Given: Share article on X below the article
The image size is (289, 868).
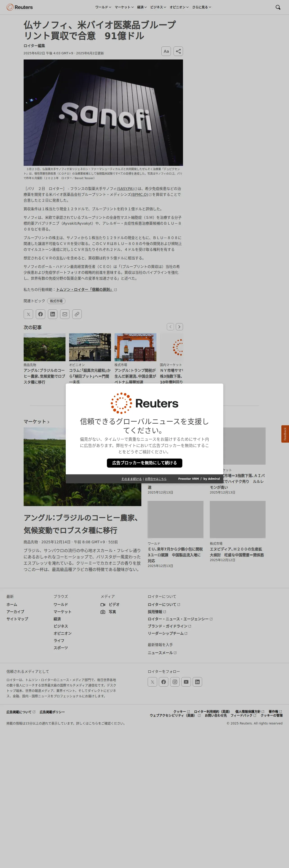Looking at the screenshot, I should 28,314.
